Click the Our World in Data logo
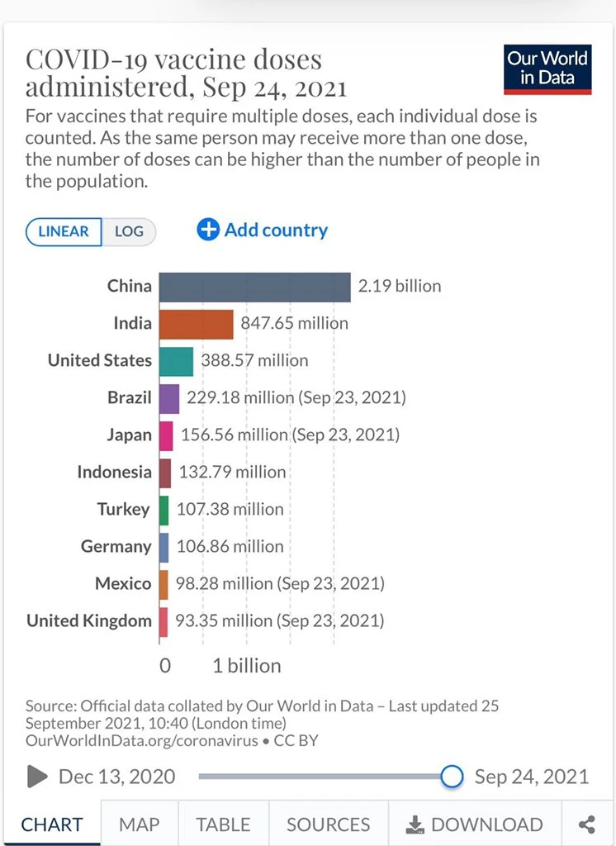This screenshot has width=616, height=846. pos(547,69)
